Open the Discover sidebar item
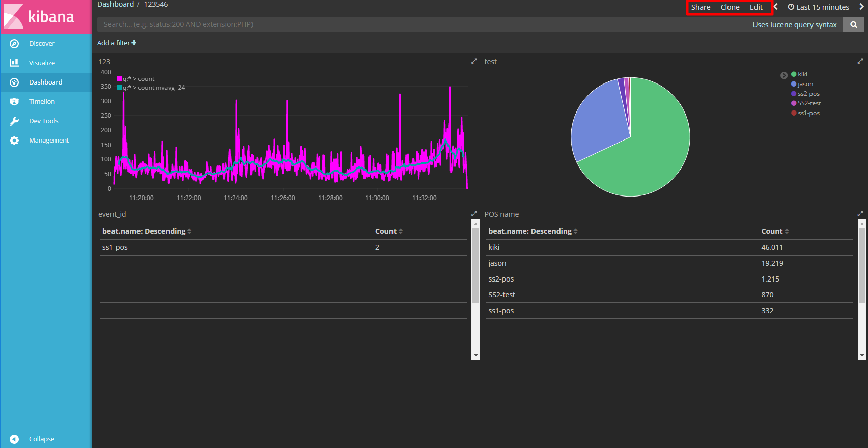 [46, 44]
